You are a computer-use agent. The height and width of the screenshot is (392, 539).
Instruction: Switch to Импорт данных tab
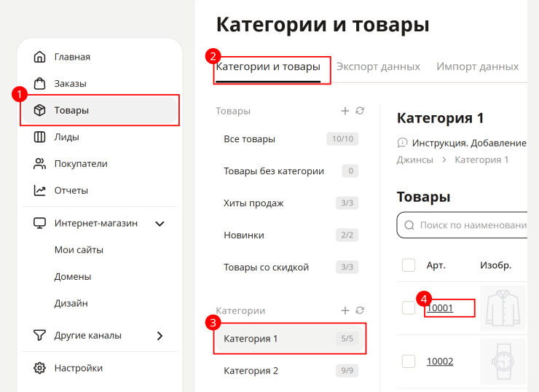point(478,66)
